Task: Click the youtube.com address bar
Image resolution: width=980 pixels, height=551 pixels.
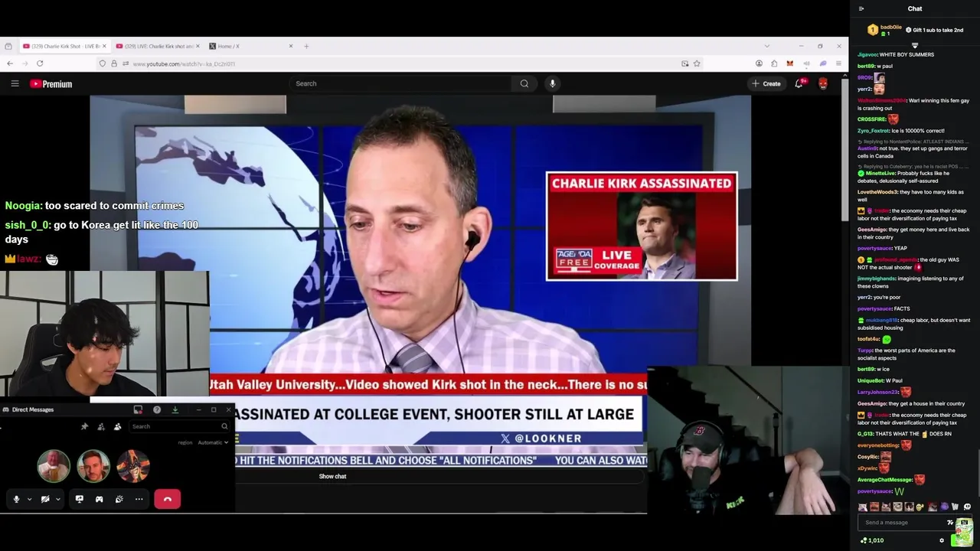Action: click(398, 64)
